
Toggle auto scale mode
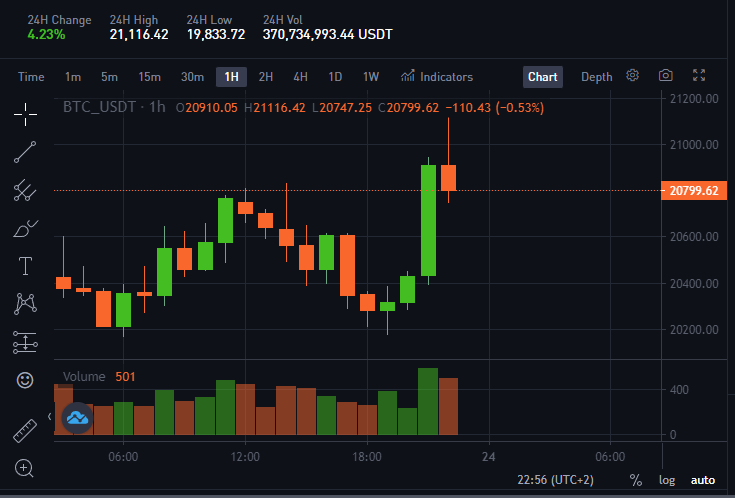click(x=703, y=480)
